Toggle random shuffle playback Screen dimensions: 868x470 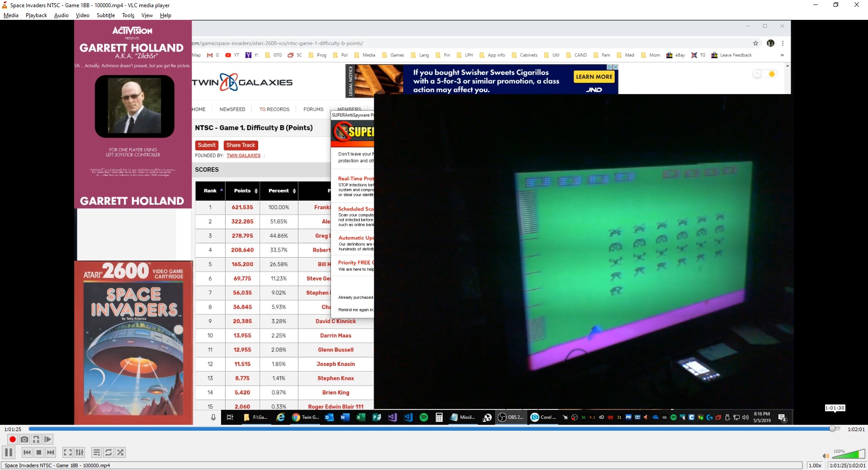pos(120,452)
